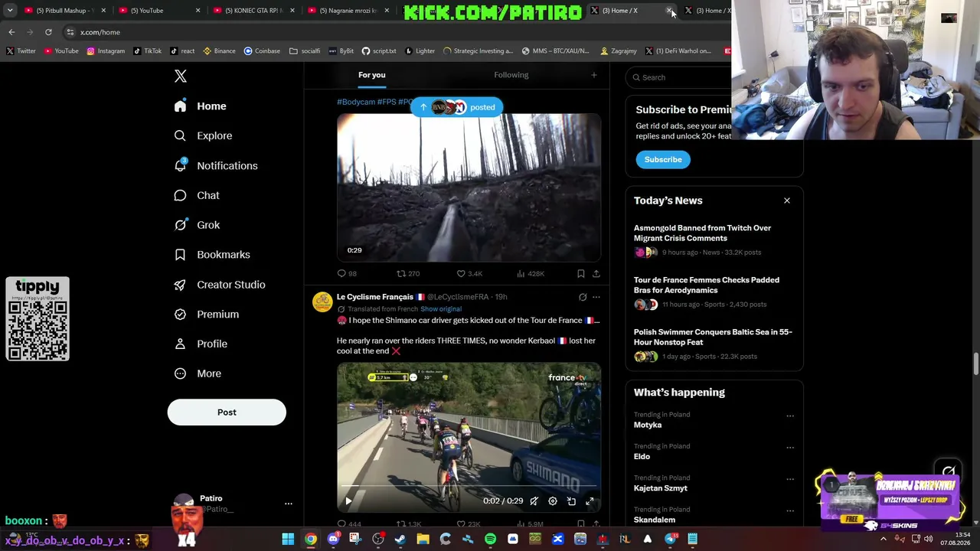The height and width of the screenshot is (551, 980).
Task: Open the browser tab search dropdown
Action: [x=10, y=11]
